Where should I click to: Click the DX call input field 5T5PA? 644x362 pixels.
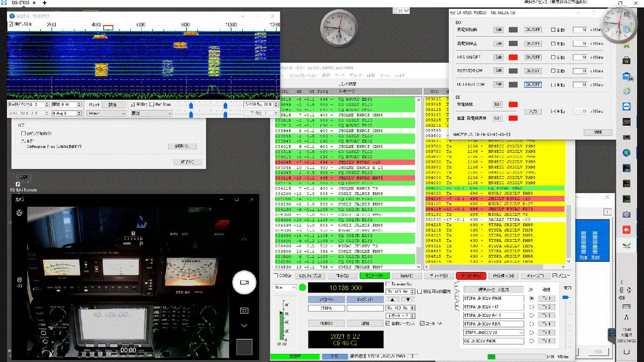click(x=326, y=308)
